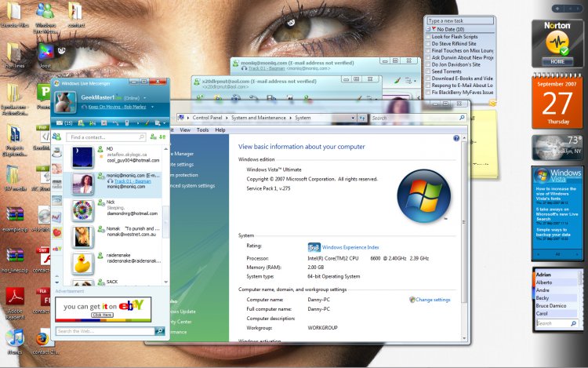Screen dimensions: 588x368
Task: Click Control Panel in the address breadcrumb
Action: (x=208, y=118)
